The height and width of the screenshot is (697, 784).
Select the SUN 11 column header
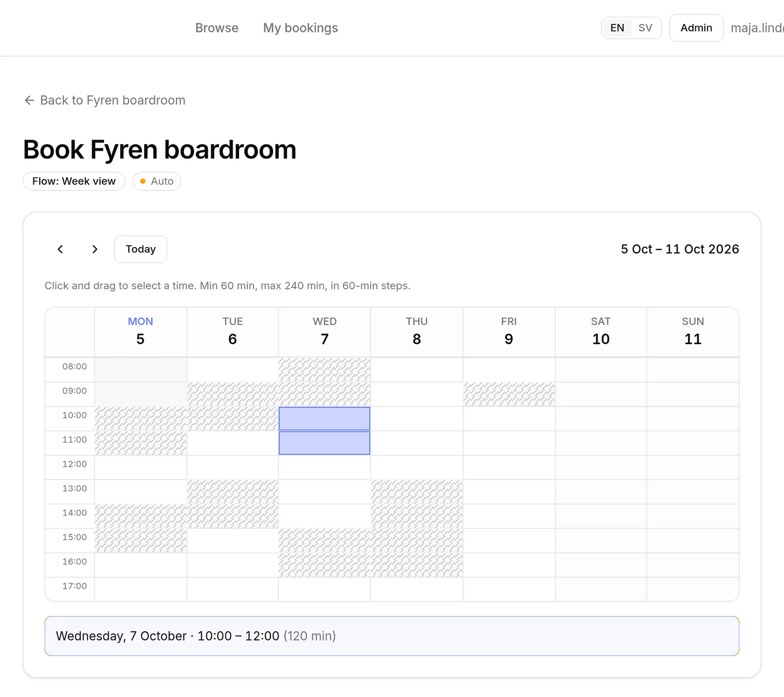pos(693,332)
